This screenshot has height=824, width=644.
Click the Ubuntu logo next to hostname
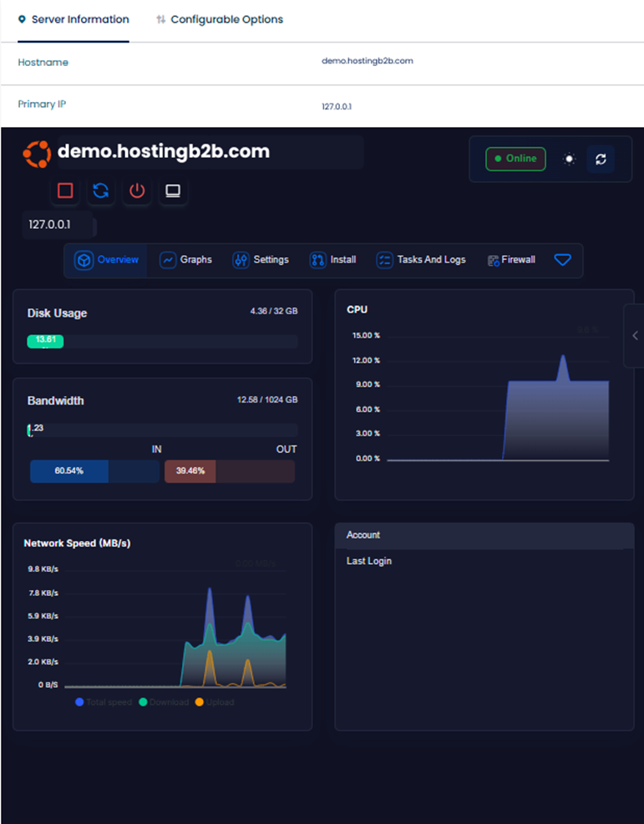(x=37, y=153)
